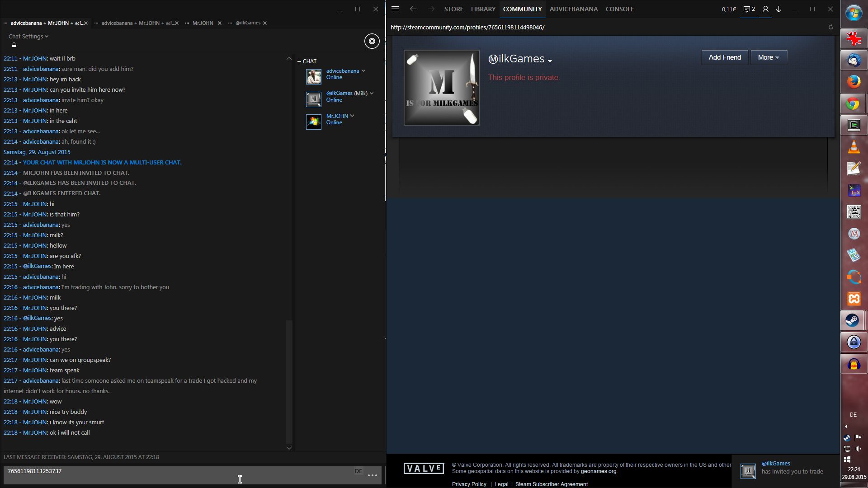
Task: Open the chat input options ellipsis
Action: tap(373, 475)
